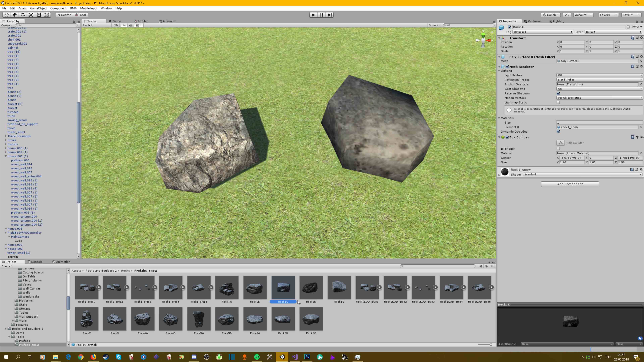Open Transform component gear settings
Image resolution: width=644 pixels, height=362 pixels.
pos(641,38)
